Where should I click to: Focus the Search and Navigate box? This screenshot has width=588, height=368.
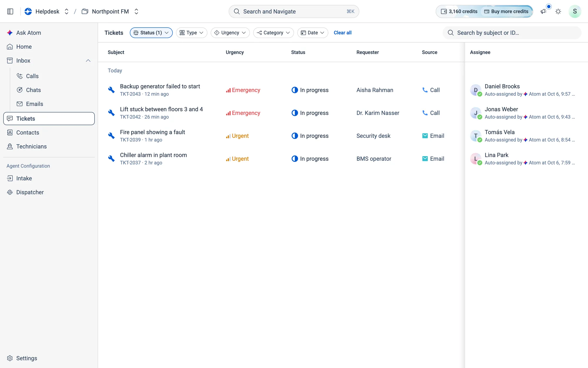pos(294,11)
